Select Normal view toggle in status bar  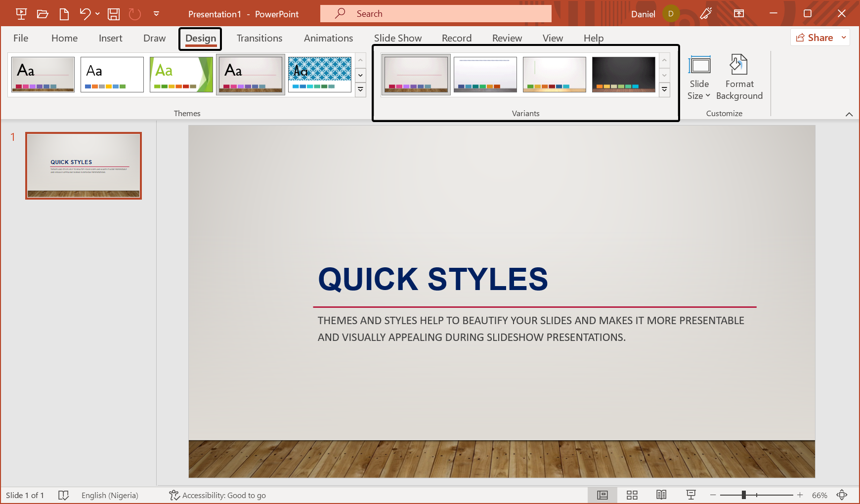coord(602,495)
